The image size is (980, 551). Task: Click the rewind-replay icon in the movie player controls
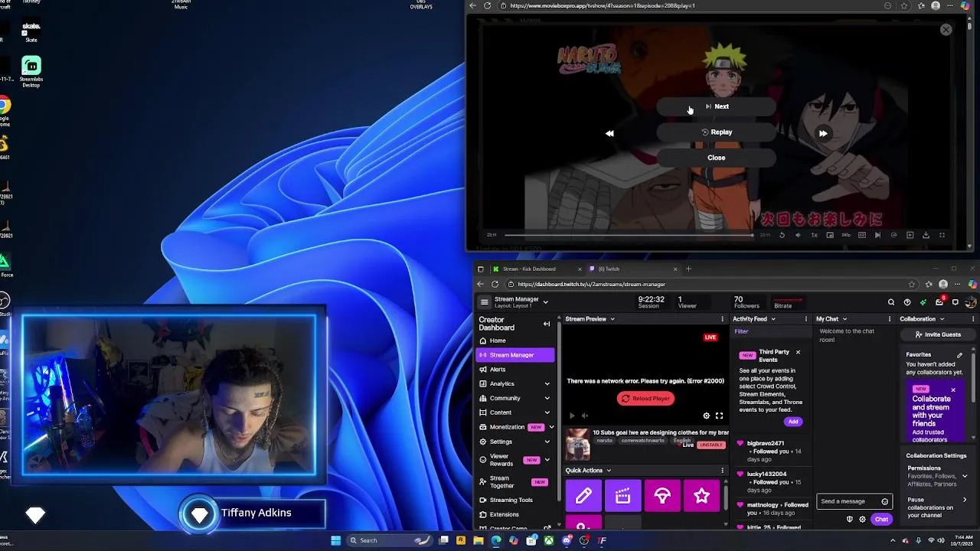782,235
